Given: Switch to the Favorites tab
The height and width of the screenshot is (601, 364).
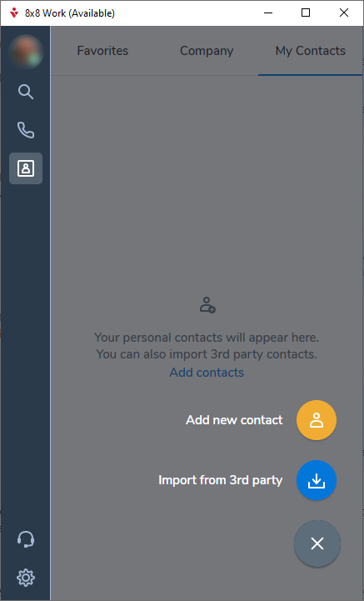Looking at the screenshot, I should coord(102,51).
